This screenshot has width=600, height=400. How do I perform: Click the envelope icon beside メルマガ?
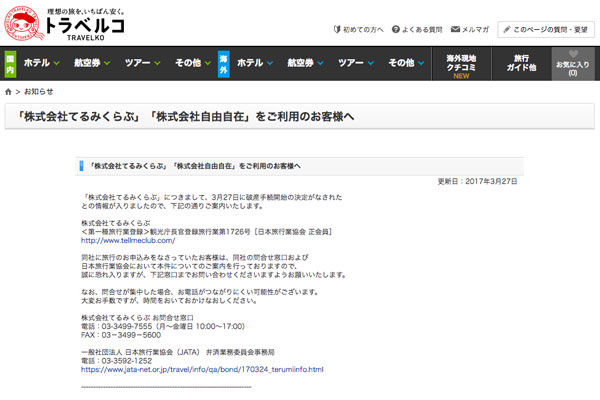[x=455, y=29]
